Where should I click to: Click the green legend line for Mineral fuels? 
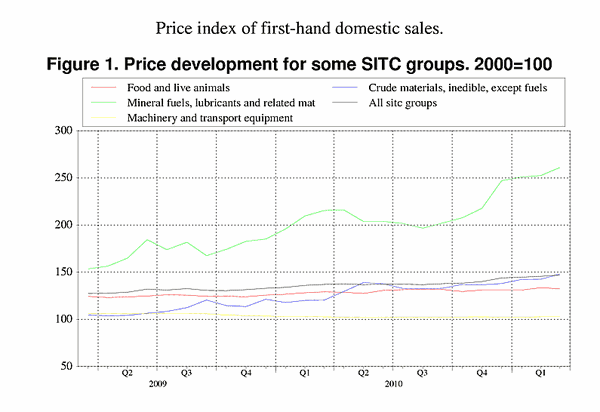tap(104, 103)
